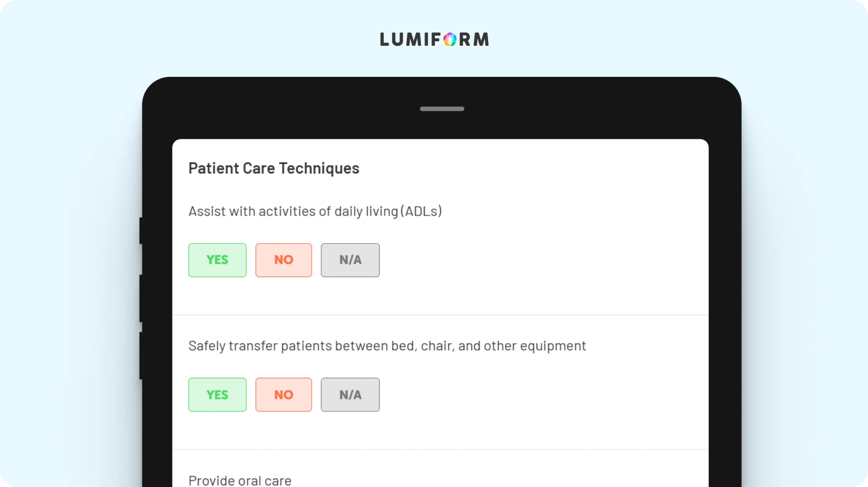Tap the tablet's top speaker bar
Viewport: 868px width, 487px height.
click(x=442, y=109)
